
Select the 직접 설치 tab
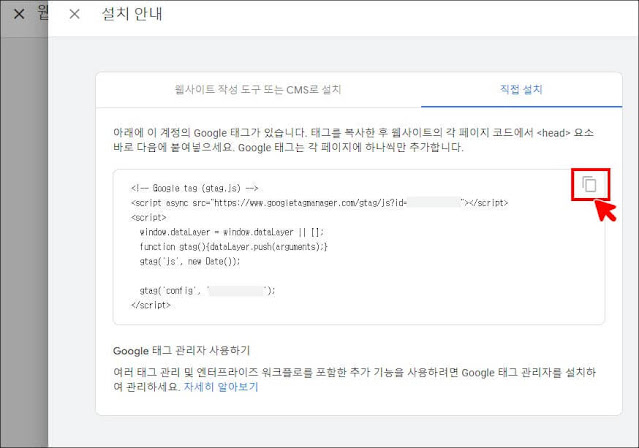point(521,89)
